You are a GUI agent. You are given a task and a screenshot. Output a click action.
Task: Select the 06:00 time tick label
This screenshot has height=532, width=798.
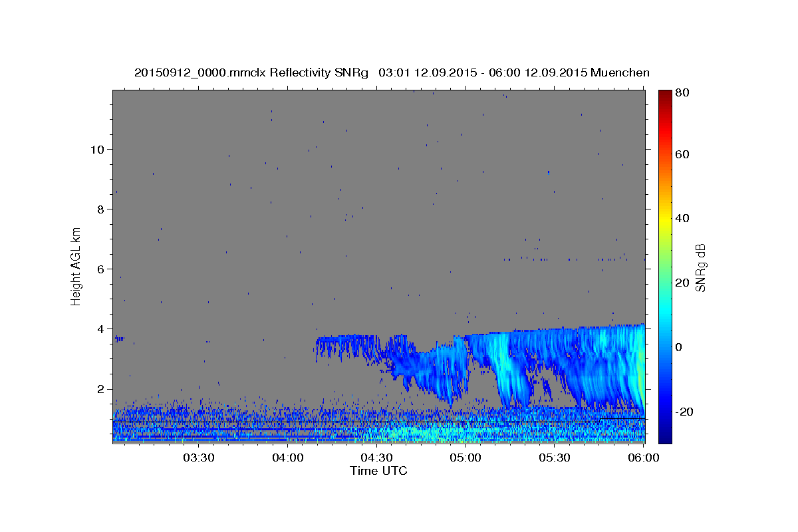click(644, 458)
